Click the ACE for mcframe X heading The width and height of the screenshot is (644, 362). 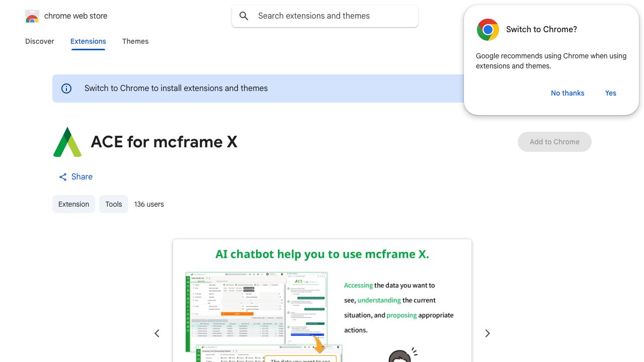pos(164,142)
